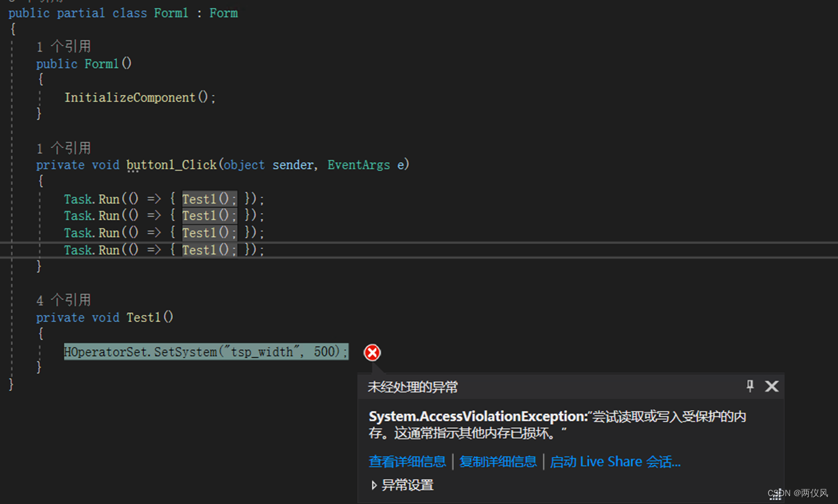The width and height of the screenshot is (838, 504).
Task: Click the Form base class name
Action: [223, 13]
